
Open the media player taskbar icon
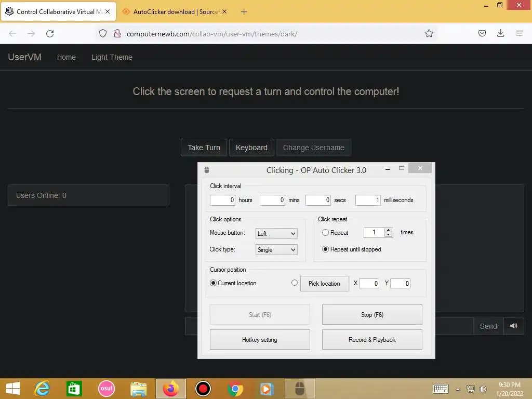267,389
